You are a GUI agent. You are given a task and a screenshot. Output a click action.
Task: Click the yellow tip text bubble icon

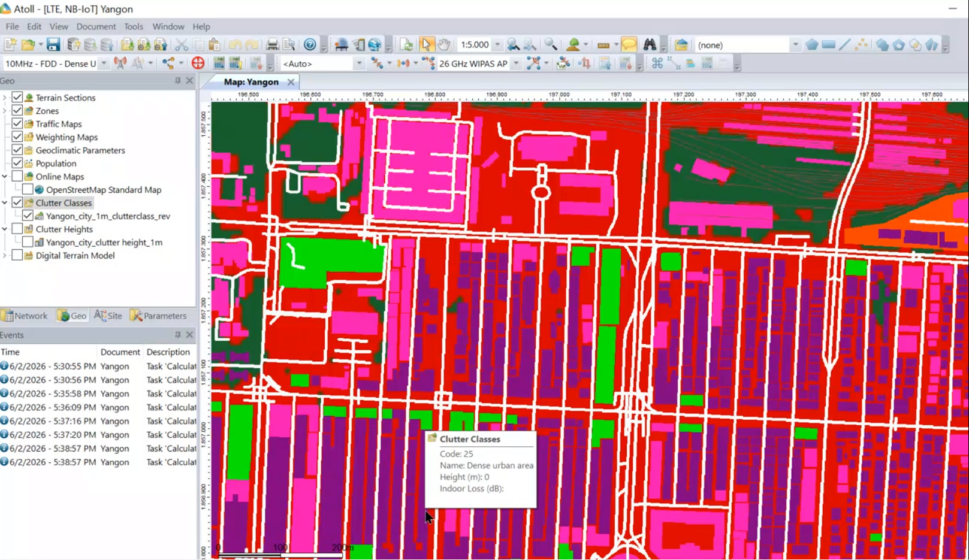click(x=629, y=45)
